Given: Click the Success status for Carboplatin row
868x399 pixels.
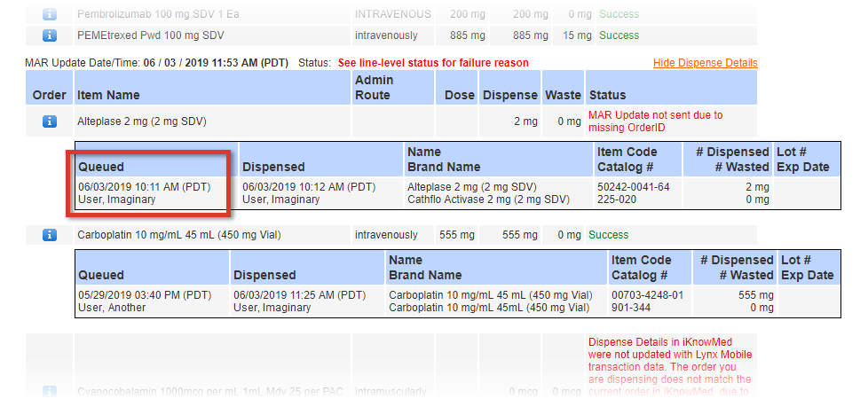Looking at the screenshot, I should pos(608,235).
